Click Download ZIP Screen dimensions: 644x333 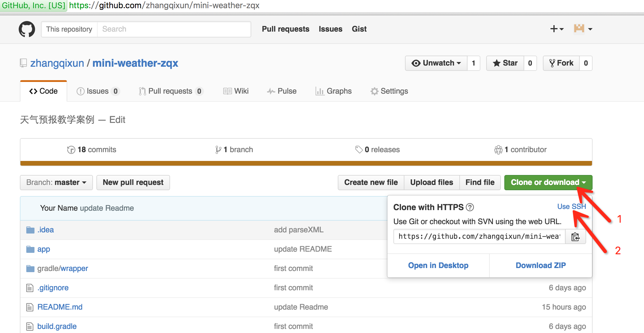coord(541,265)
